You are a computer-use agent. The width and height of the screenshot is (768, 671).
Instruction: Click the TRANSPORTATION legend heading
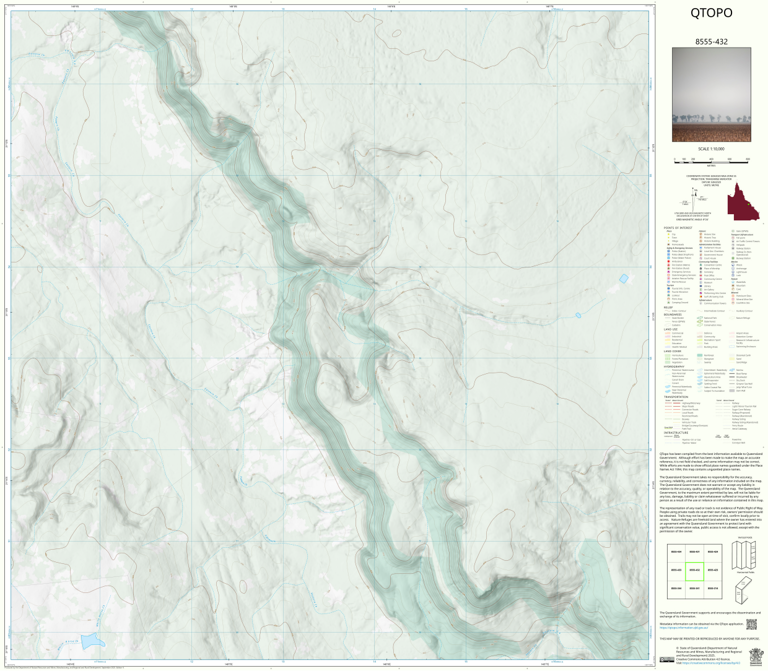677,397
